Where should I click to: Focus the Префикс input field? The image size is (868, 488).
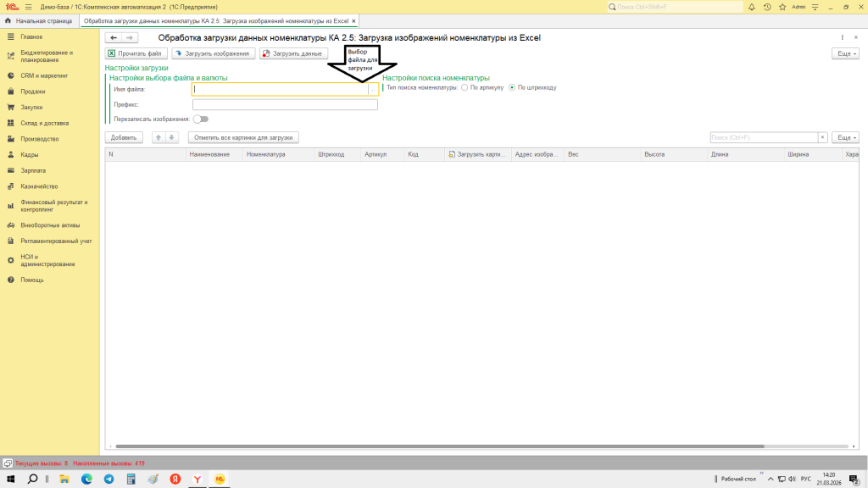tap(285, 104)
